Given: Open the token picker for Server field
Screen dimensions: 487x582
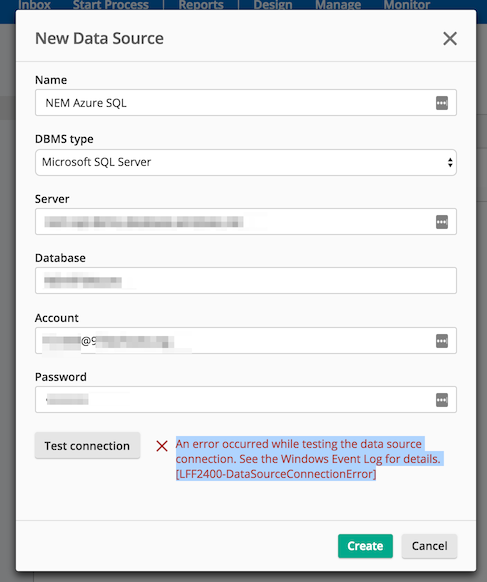Looking at the screenshot, I should (441, 222).
